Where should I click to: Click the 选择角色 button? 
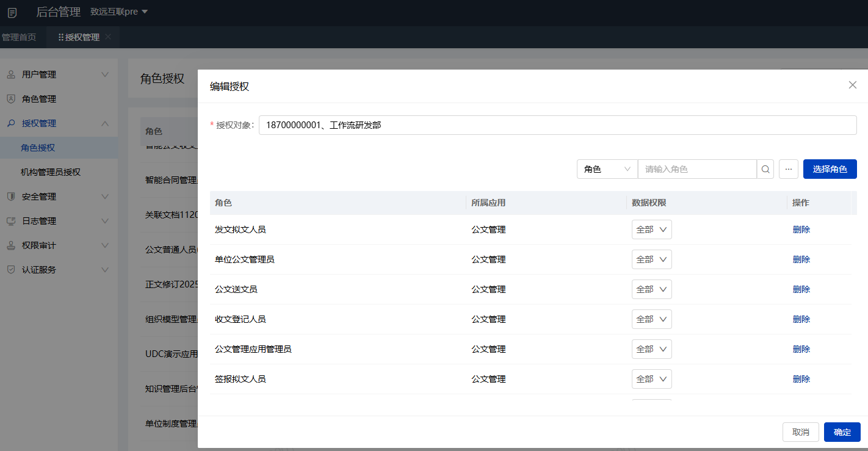(830, 169)
